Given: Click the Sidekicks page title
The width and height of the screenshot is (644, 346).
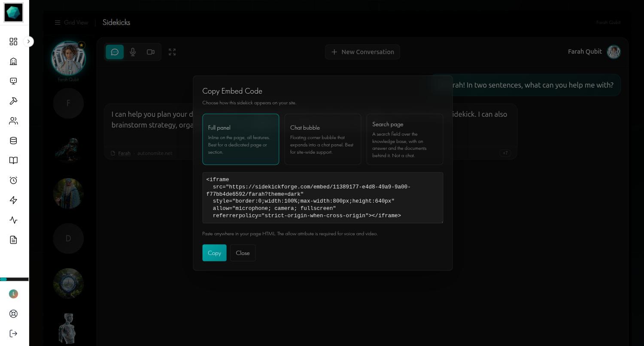Looking at the screenshot, I should (116, 22).
